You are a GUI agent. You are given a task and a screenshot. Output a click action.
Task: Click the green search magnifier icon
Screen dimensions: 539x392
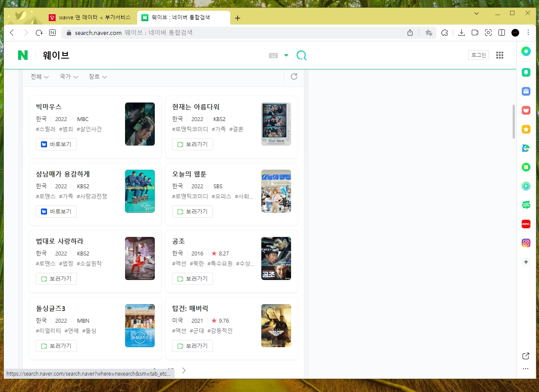(x=301, y=55)
